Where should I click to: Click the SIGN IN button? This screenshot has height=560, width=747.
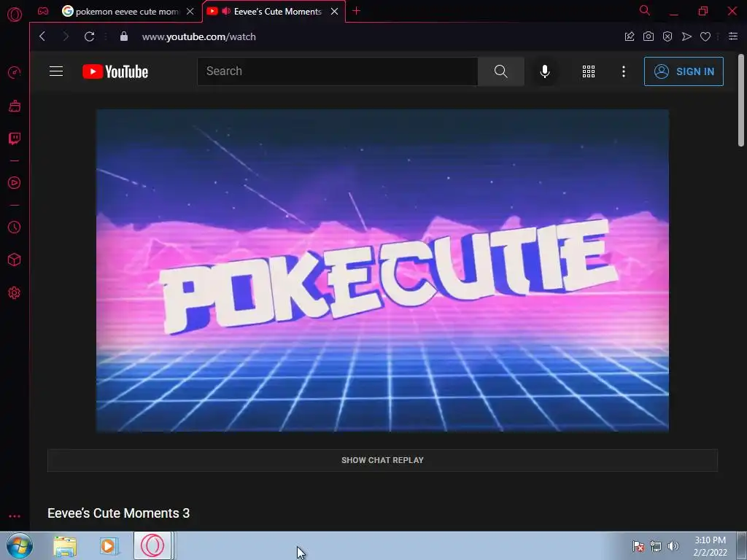(x=684, y=71)
